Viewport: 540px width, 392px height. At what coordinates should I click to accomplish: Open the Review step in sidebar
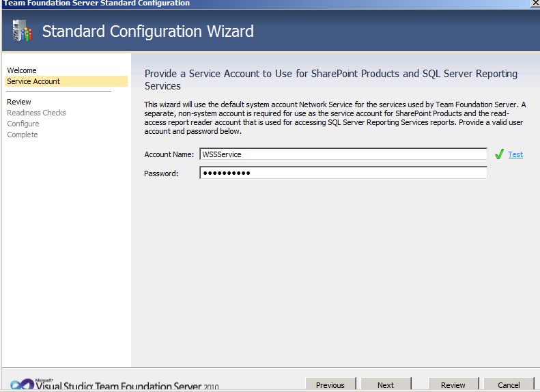pos(19,102)
